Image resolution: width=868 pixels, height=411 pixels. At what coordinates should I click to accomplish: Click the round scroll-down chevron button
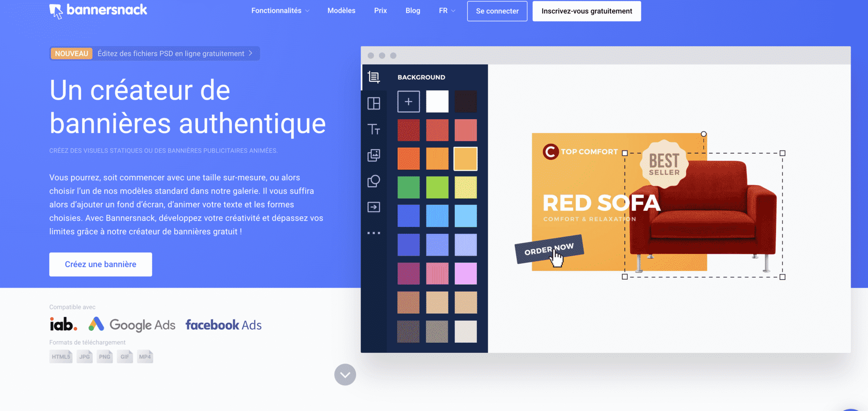[x=345, y=375]
